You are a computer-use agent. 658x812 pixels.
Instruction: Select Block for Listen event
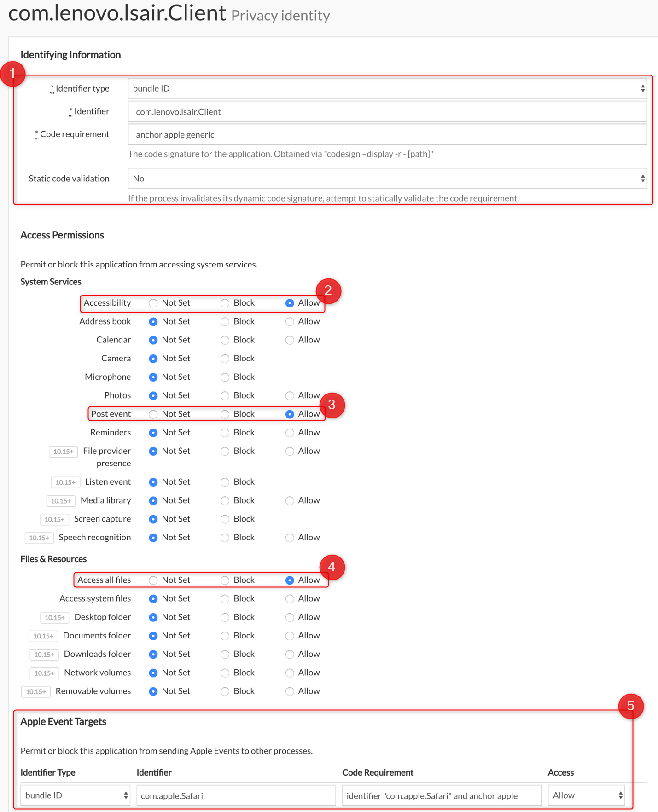click(x=225, y=482)
